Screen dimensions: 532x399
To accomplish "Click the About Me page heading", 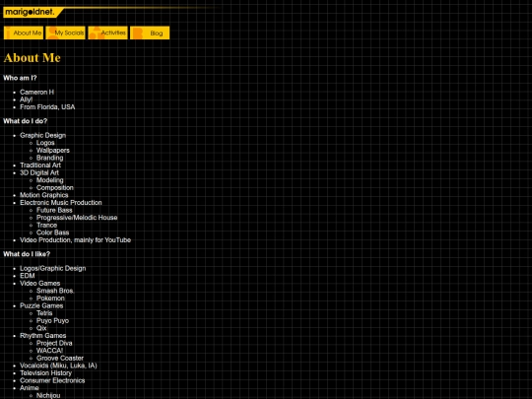I will (x=33, y=58).
